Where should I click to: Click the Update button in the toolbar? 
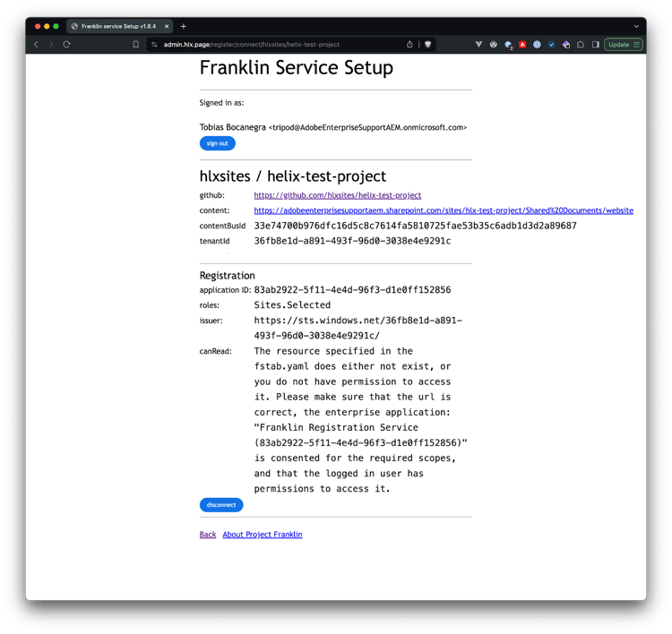point(624,45)
